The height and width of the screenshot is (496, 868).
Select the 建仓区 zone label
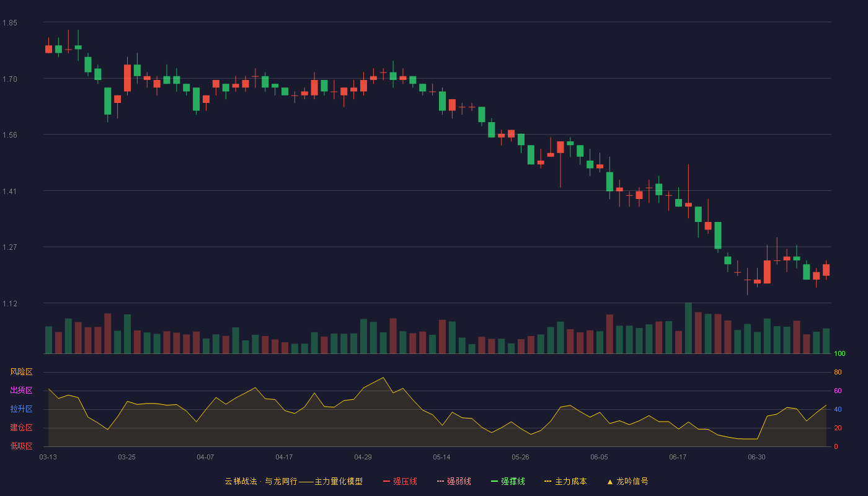[21, 428]
